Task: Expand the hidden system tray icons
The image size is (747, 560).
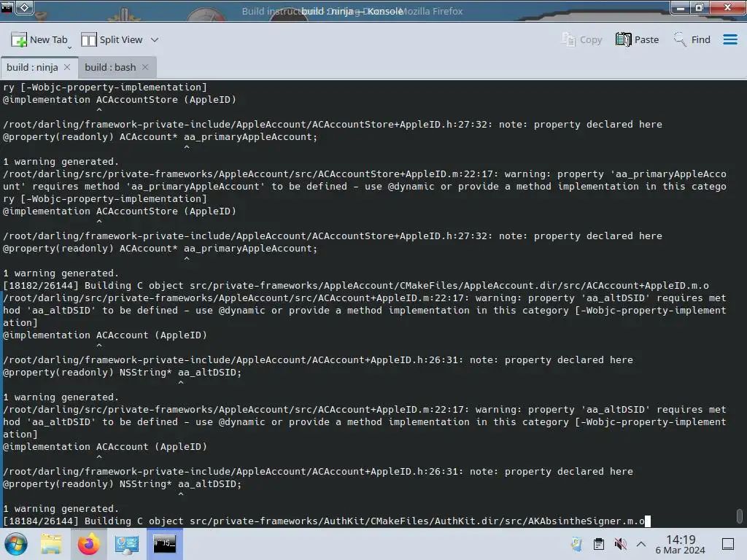Action: point(641,544)
